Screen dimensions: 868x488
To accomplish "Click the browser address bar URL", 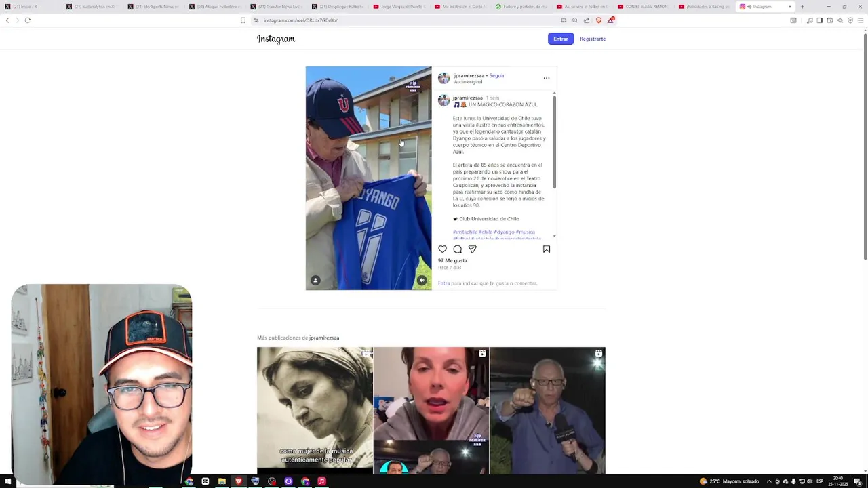I will coord(300,20).
